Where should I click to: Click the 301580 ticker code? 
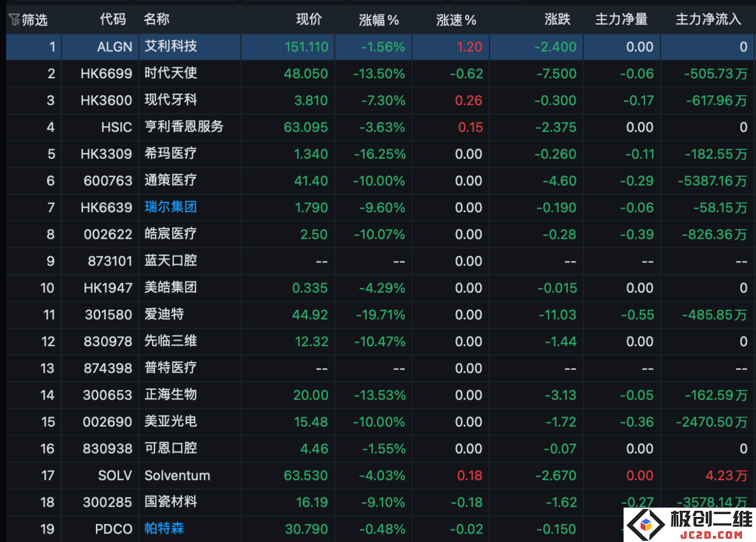coord(108,315)
